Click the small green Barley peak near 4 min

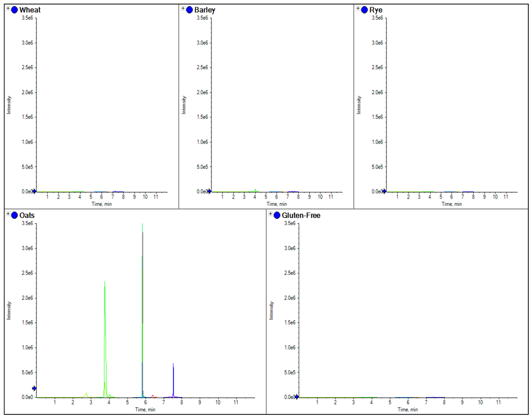point(256,190)
